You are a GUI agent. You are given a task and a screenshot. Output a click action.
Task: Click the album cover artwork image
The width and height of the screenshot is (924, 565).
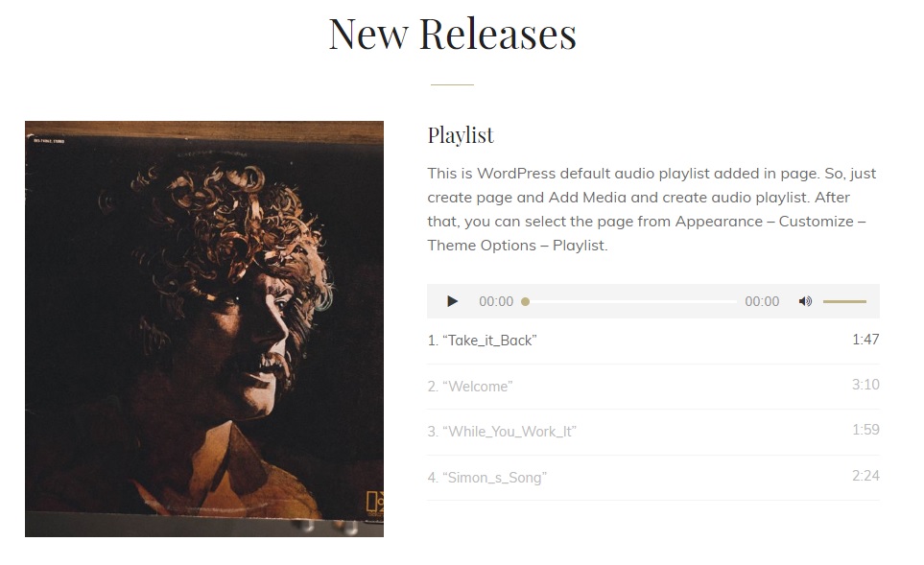point(203,329)
